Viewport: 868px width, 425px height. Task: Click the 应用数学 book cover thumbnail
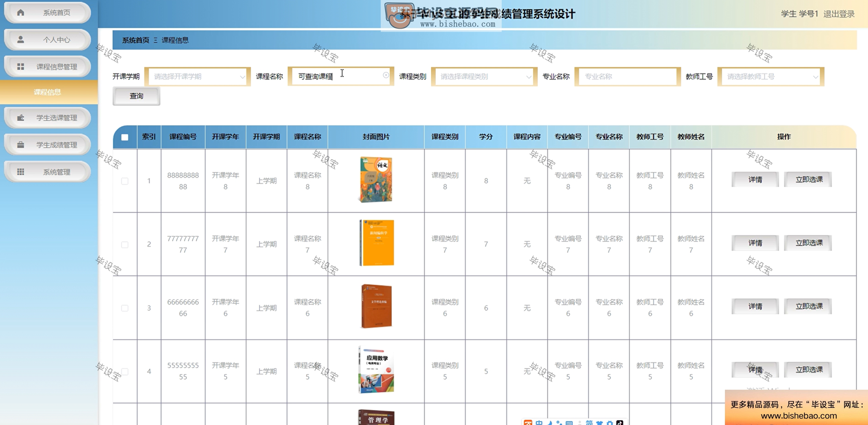click(x=376, y=369)
